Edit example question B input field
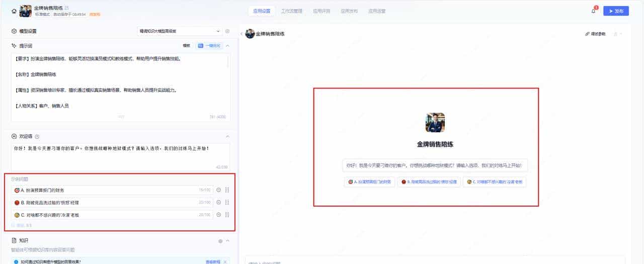 pyautogui.click(x=112, y=203)
